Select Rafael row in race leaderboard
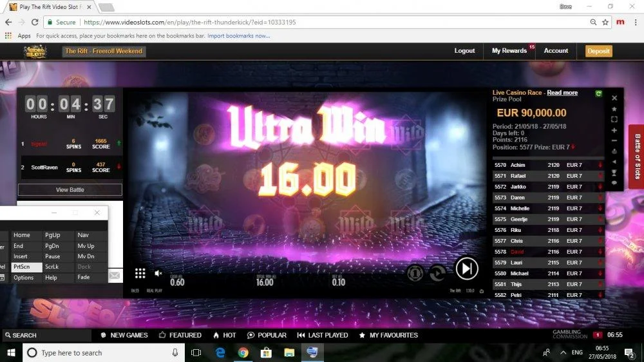 548,176
